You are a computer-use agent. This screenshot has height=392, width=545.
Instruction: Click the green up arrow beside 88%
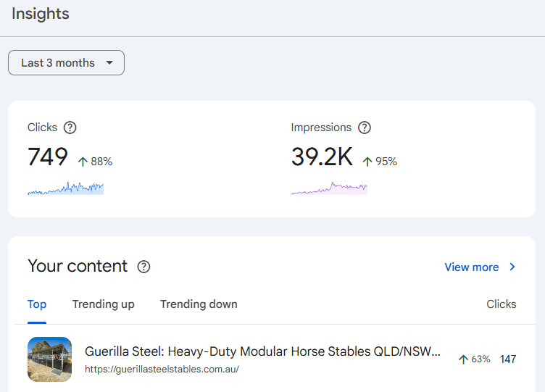(x=83, y=162)
